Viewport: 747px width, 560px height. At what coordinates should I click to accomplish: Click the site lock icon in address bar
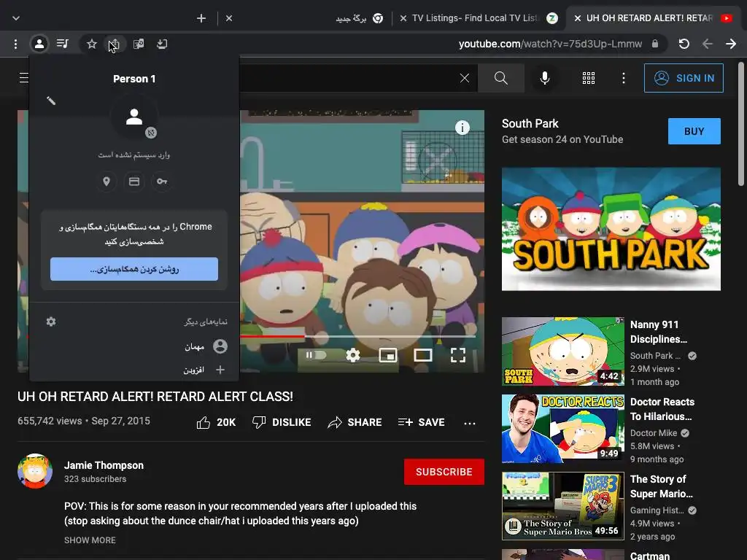[x=655, y=44]
